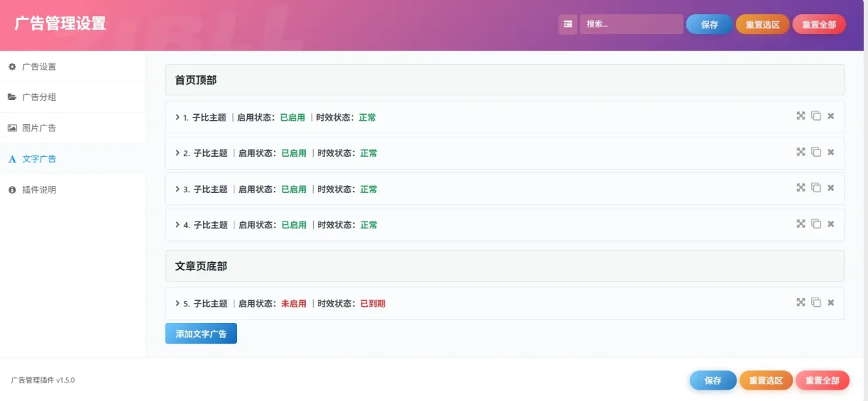Click the show-all-options icon beside search box

[x=568, y=24]
